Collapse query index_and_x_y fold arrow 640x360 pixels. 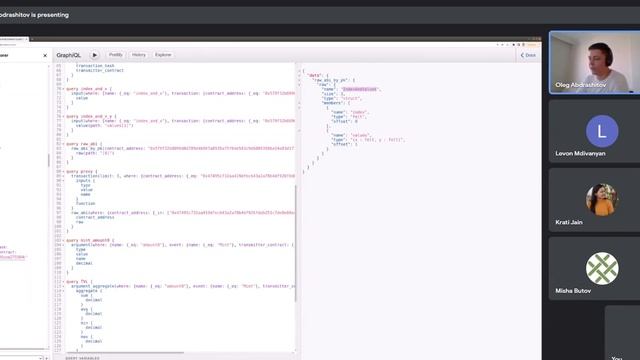click(x=63, y=116)
